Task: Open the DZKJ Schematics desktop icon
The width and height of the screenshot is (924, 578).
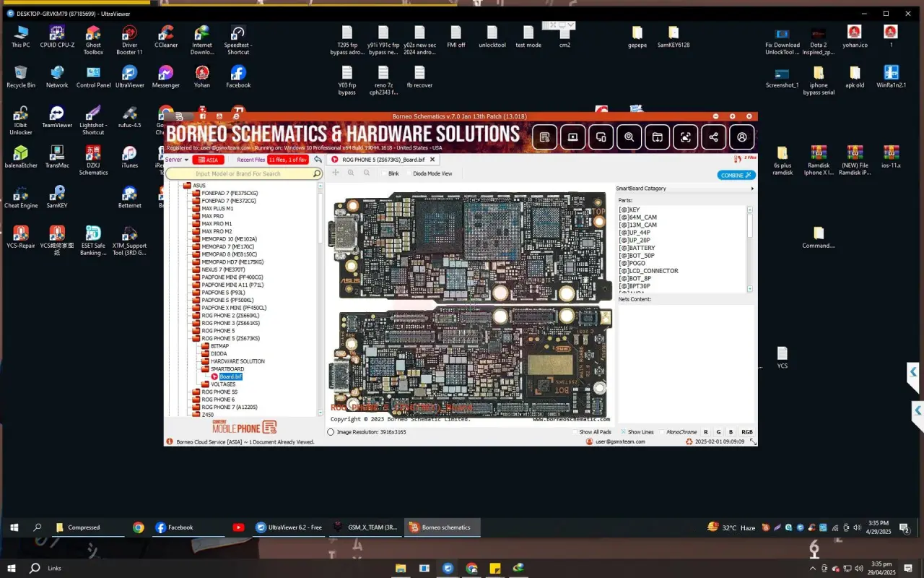Action: (x=93, y=161)
